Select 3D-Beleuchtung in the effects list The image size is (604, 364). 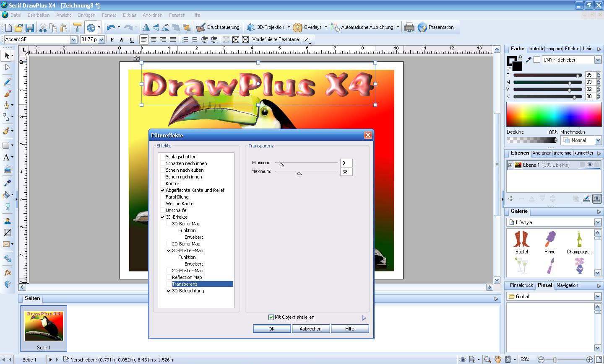click(188, 291)
